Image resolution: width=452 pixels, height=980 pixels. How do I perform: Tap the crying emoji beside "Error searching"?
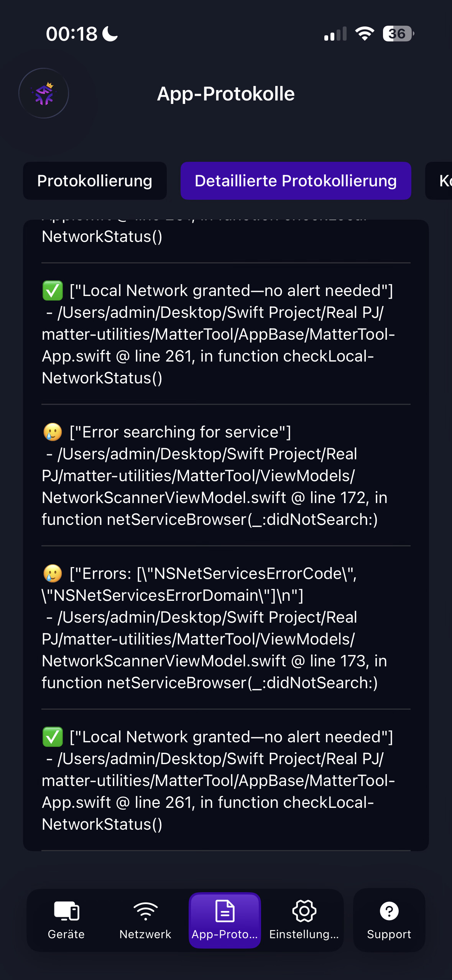(x=53, y=432)
